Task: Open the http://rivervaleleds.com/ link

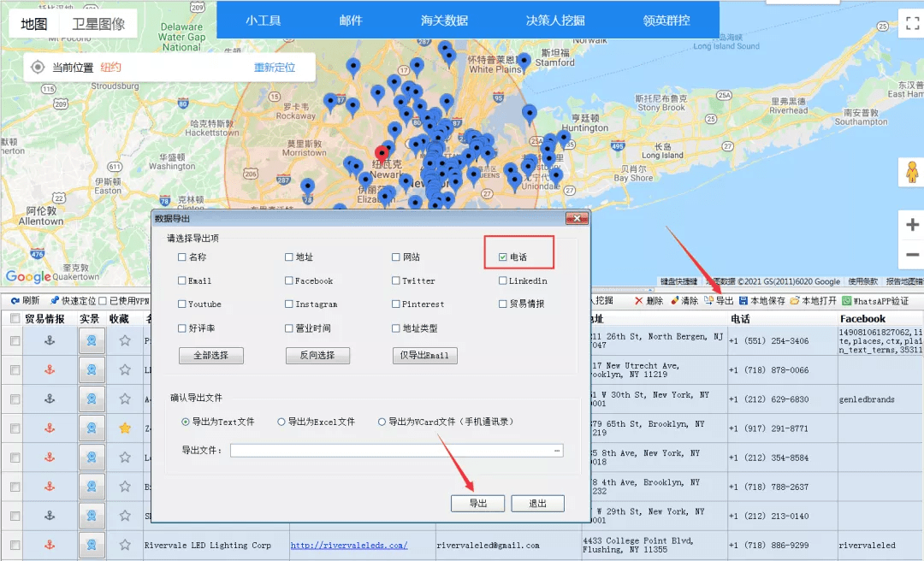Action: point(349,546)
